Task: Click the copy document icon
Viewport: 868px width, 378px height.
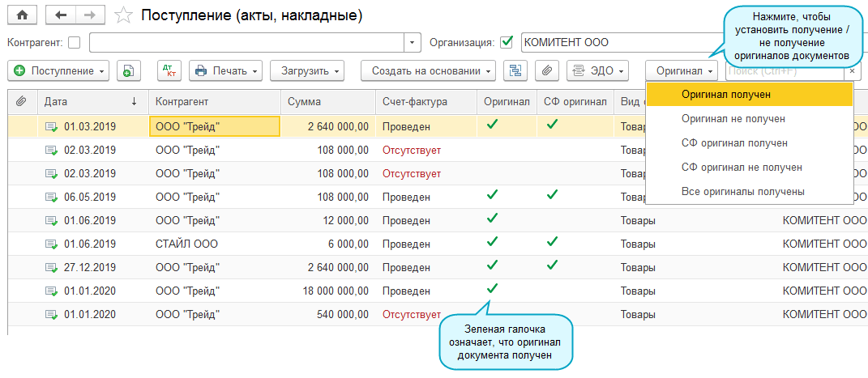Action: tap(129, 70)
